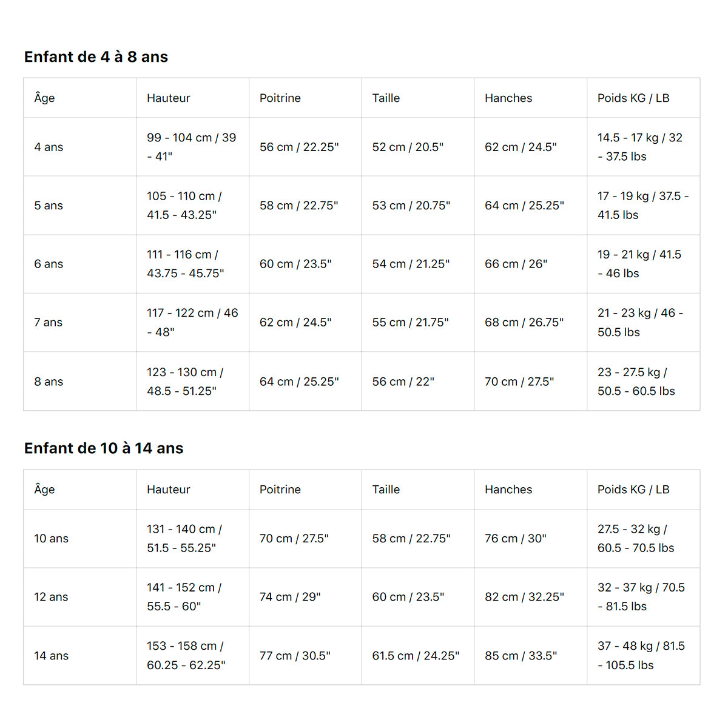Select hips value "68 cm / 26.75""
Viewport: 728px width, 728px height.
click(x=524, y=323)
